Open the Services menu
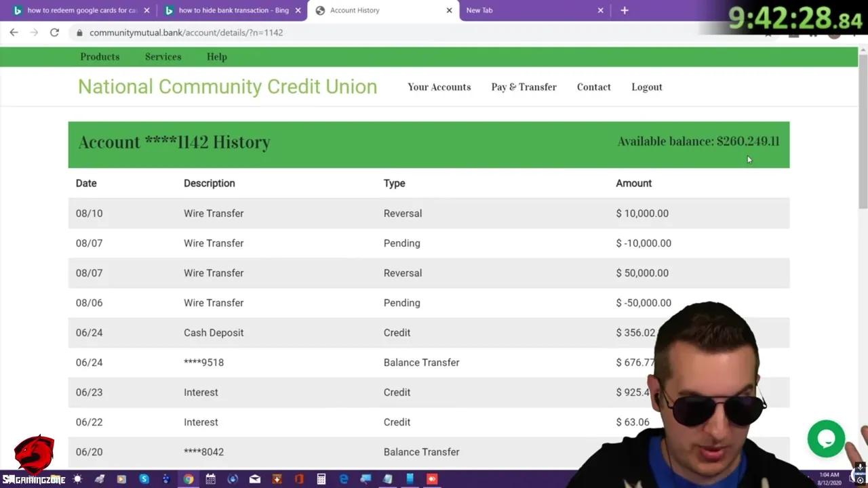The width and height of the screenshot is (868, 488). [x=163, y=57]
